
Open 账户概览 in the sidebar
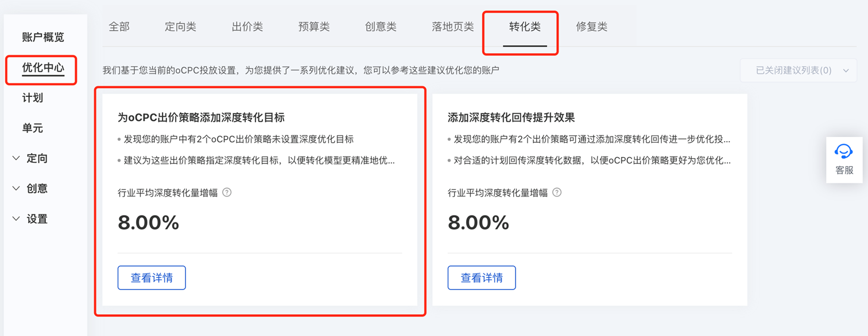(43, 37)
